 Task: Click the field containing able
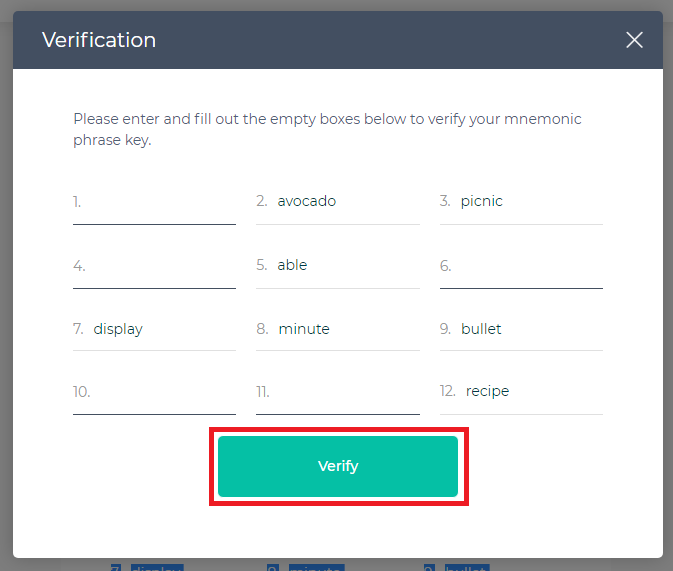[x=340, y=265]
